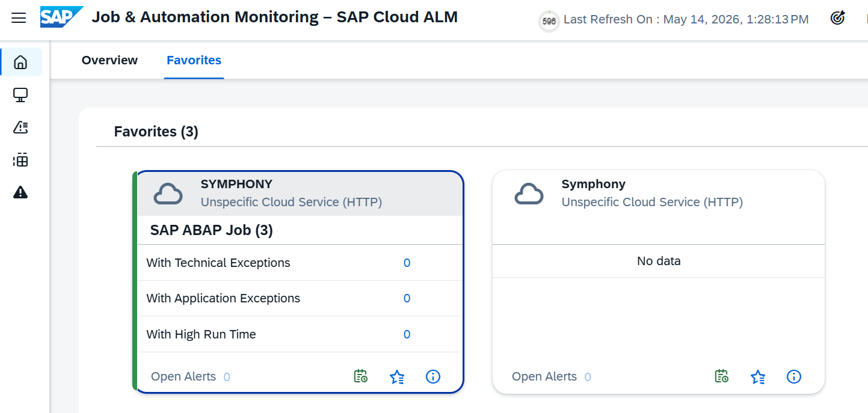Viewport: 868px width, 413px height.
Task: Open the job analysis table sidebar icon
Action: 20,160
